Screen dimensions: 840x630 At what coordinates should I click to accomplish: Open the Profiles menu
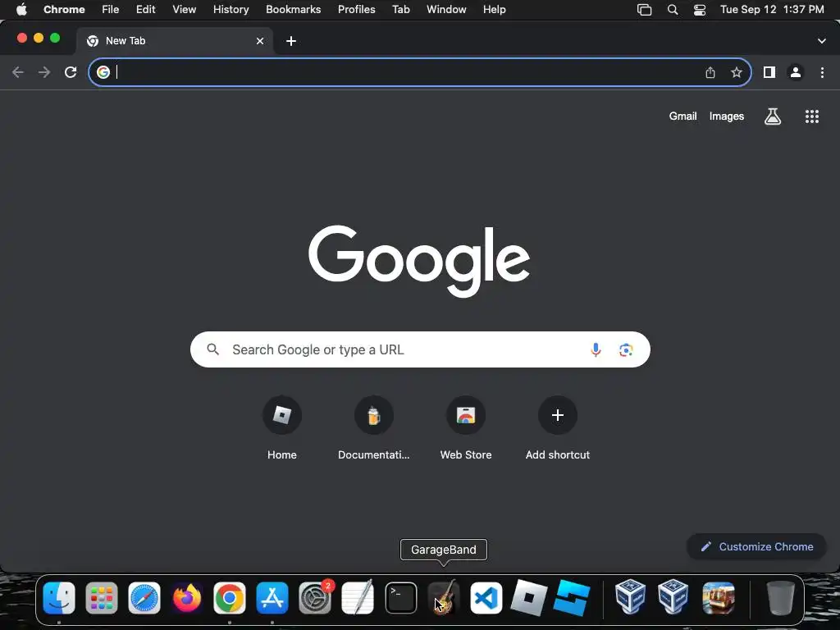tap(356, 10)
